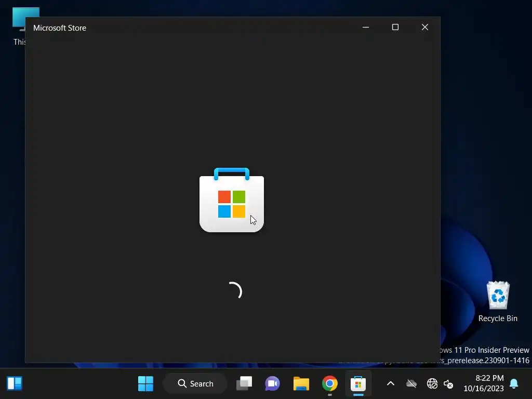The height and width of the screenshot is (399, 532).
Task: Open the notifications bell icon
Action: click(x=514, y=384)
